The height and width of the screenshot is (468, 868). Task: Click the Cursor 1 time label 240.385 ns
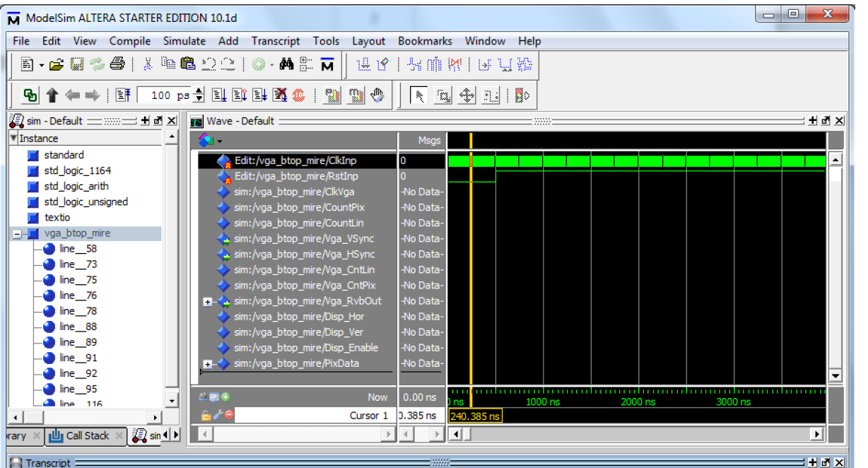(x=474, y=416)
